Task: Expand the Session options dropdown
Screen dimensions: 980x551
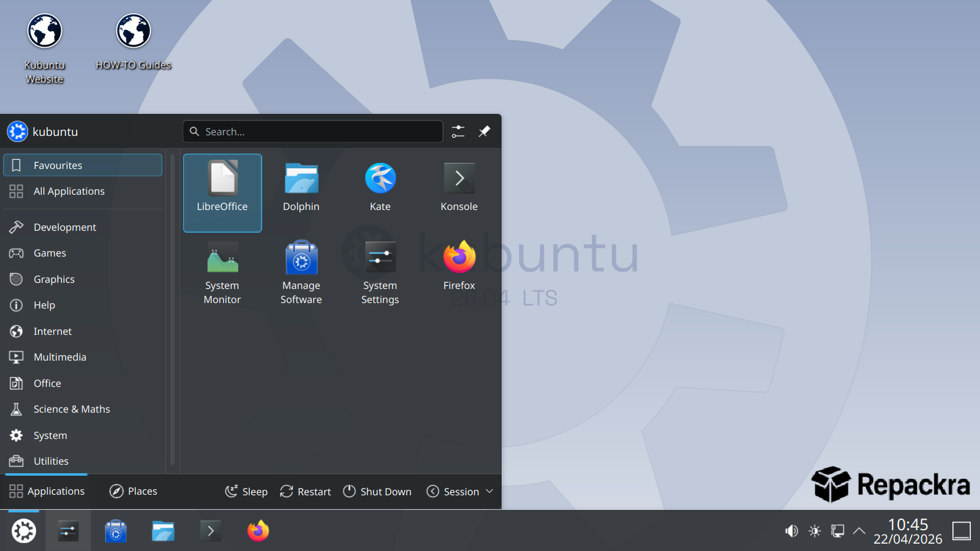Action: coord(460,492)
